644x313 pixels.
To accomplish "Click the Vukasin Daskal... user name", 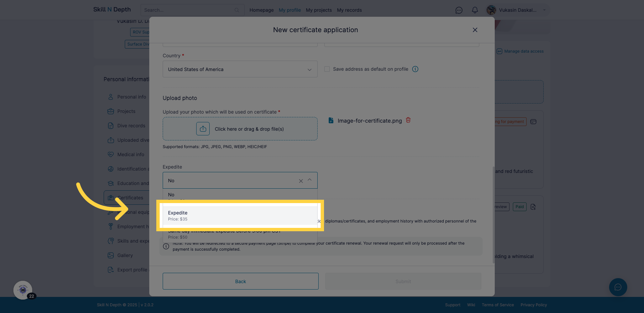I will coord(518,10).
